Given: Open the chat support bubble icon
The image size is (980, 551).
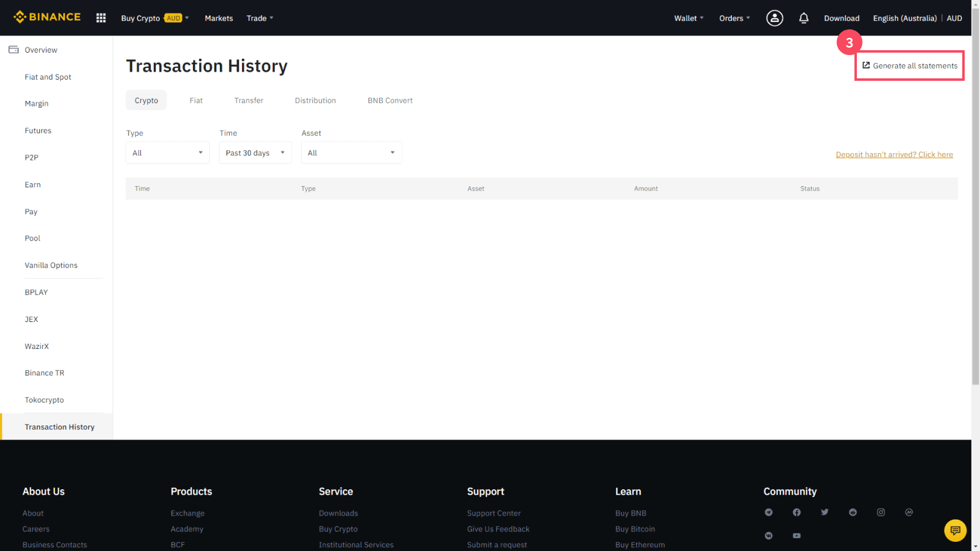Looking at the screenshot, I should tap(956, 530).
